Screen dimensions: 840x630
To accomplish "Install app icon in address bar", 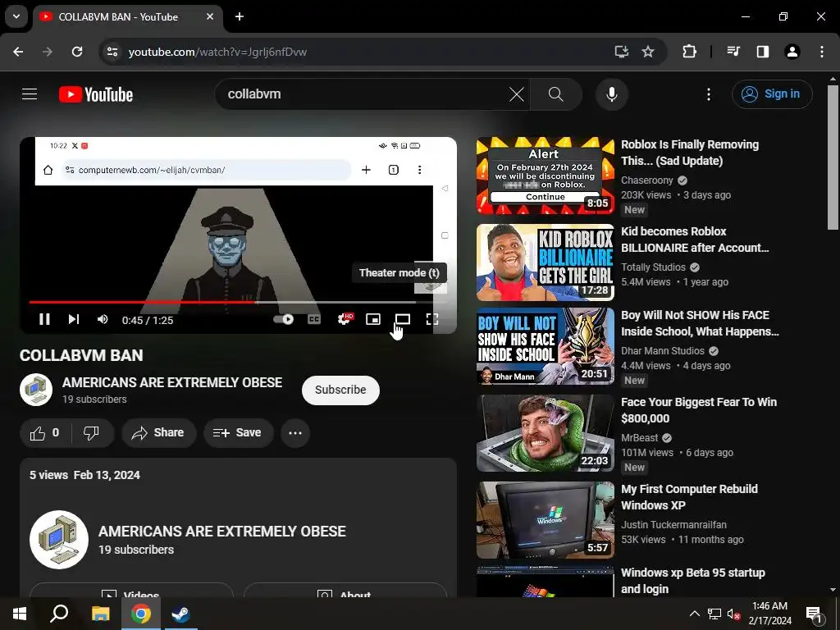I will click(x=622, y=52).
